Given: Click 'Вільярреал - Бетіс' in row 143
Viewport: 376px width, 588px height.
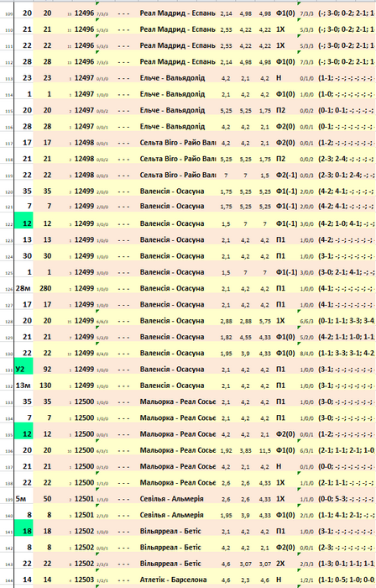Looking at the screenshot, I should click(170, 564).
